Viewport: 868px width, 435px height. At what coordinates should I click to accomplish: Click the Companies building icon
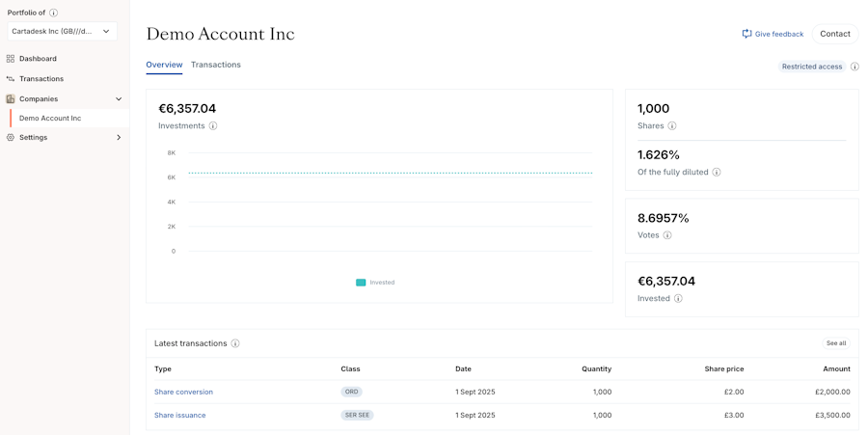point(11,99)
